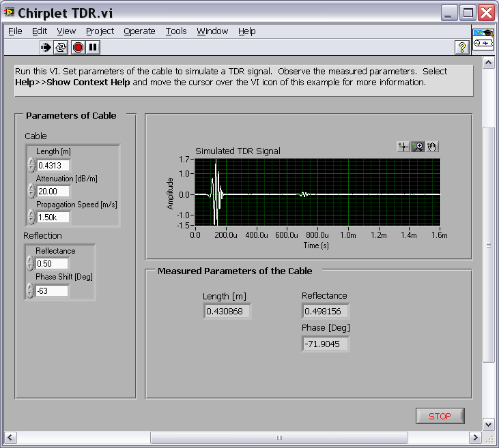Screen dimensions: 499x448
Task: Click the Reflectance stepper arrows
Action: [30, 264]
